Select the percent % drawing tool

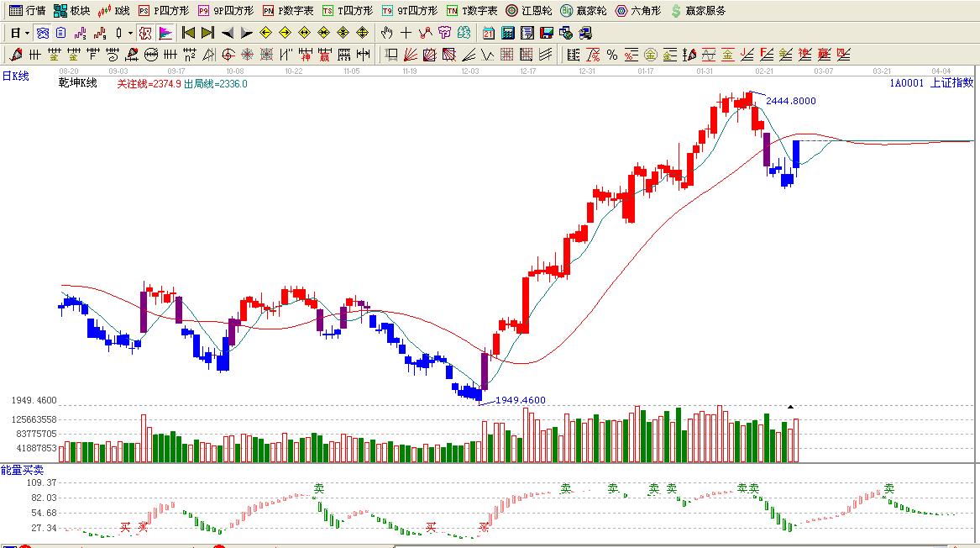pyautogui.click(x=612, y=55)
